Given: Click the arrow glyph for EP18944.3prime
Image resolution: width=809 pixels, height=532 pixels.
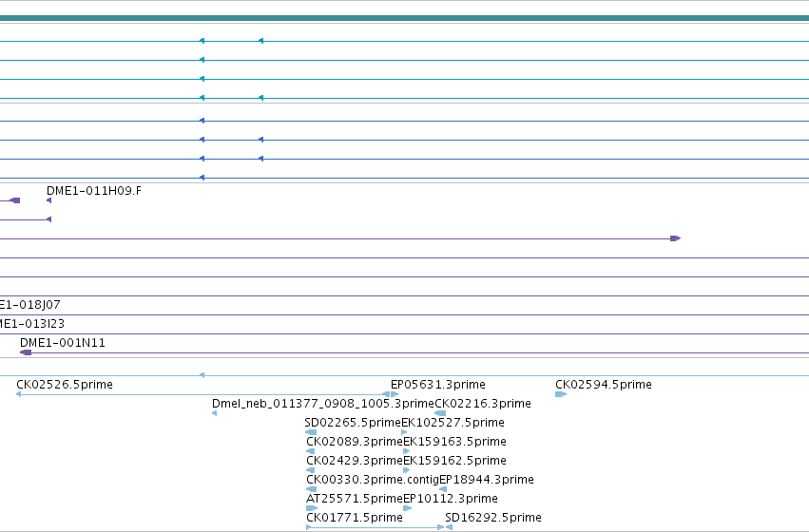Looking at the screenshot, I should tap(443, 489).
